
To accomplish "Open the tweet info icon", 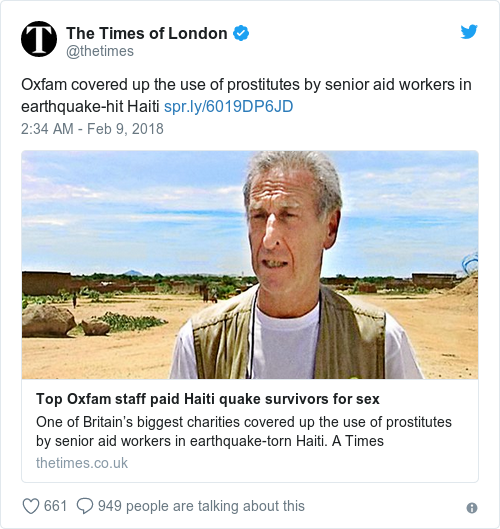I will click(472, 508).
